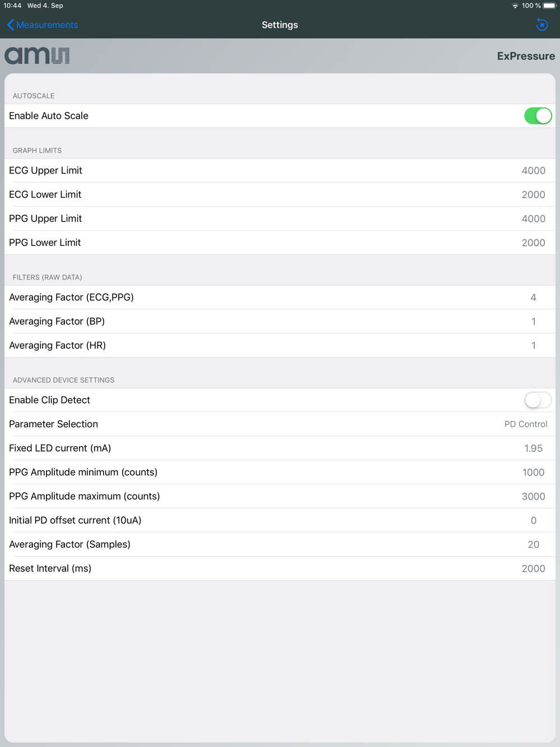Image resolution: width=560 pixels, height=747 pixels.
Task: Change the PPG Upper Limit value
Action: [533, 219]
